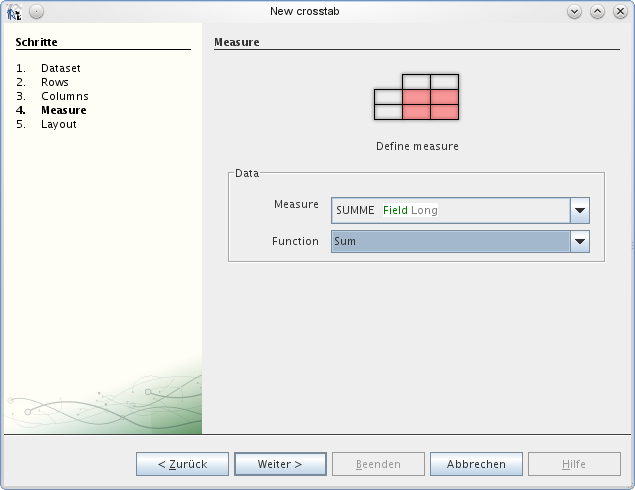The width and height of the screenshot is (635, 490).
Task: Click the Abbrechen cancel button
Action: click(x=476, y=464)
